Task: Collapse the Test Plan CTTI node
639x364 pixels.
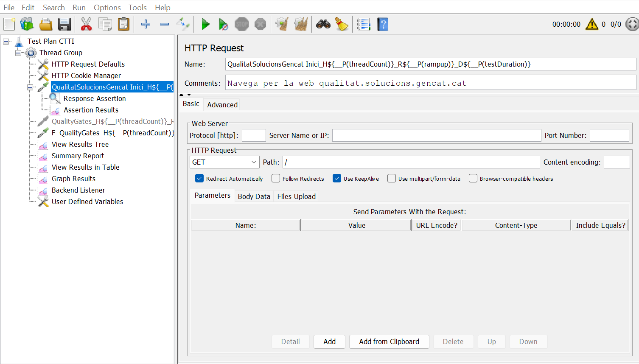Action: click(6, 41)
